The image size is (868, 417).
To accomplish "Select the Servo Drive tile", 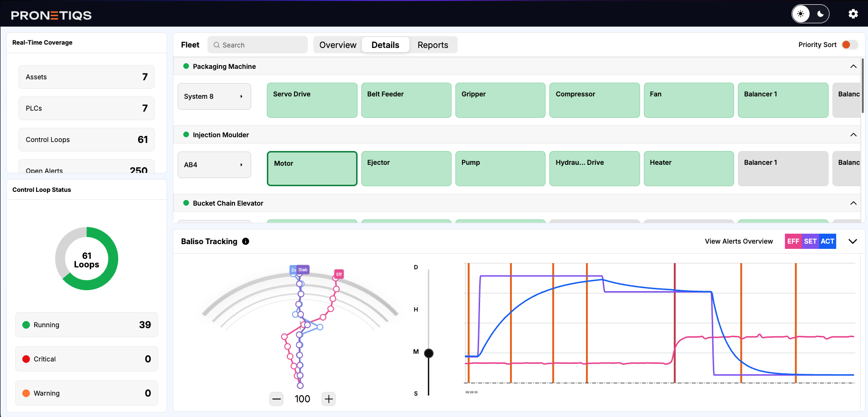I will [x=312, y=100].
